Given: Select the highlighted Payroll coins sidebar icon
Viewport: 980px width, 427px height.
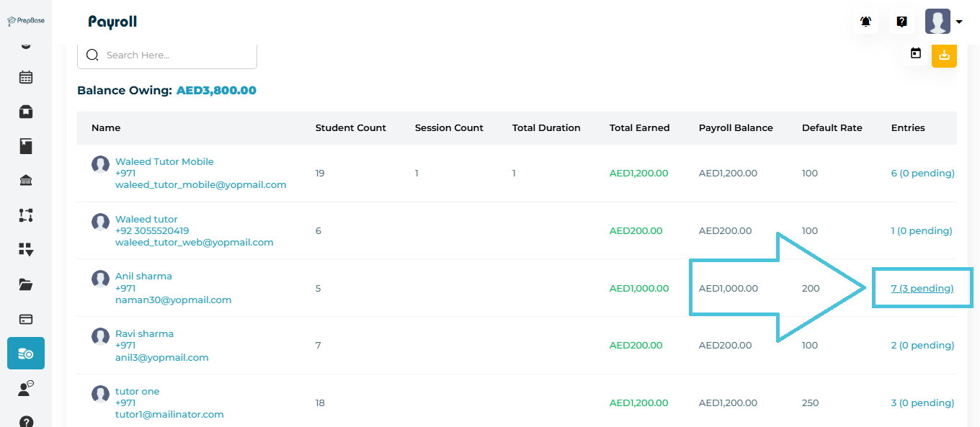Looking at the screenshot, I should coord(26,353).
